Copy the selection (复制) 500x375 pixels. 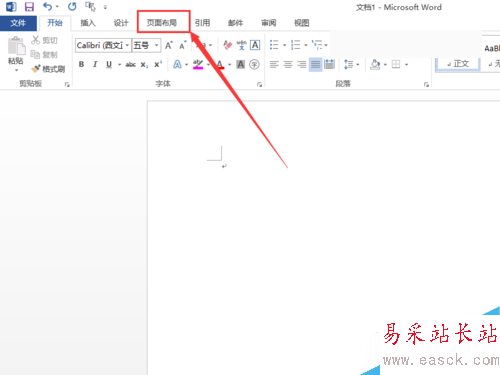44,54
